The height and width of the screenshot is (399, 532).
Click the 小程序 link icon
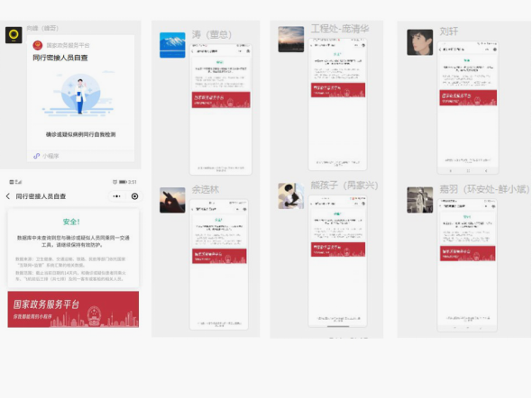[36, 156]
